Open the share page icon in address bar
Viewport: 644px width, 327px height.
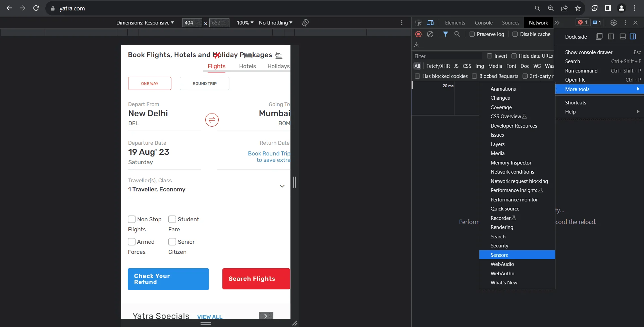coord(564,8)
